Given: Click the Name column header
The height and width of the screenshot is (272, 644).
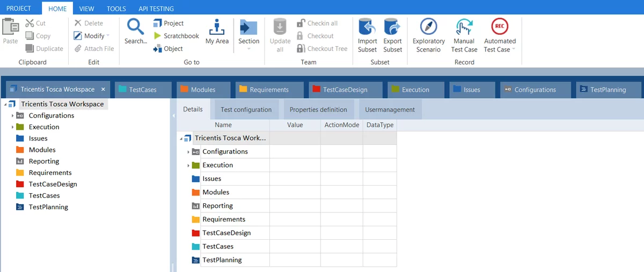Looking at the screenshot, I should [223, 125].
